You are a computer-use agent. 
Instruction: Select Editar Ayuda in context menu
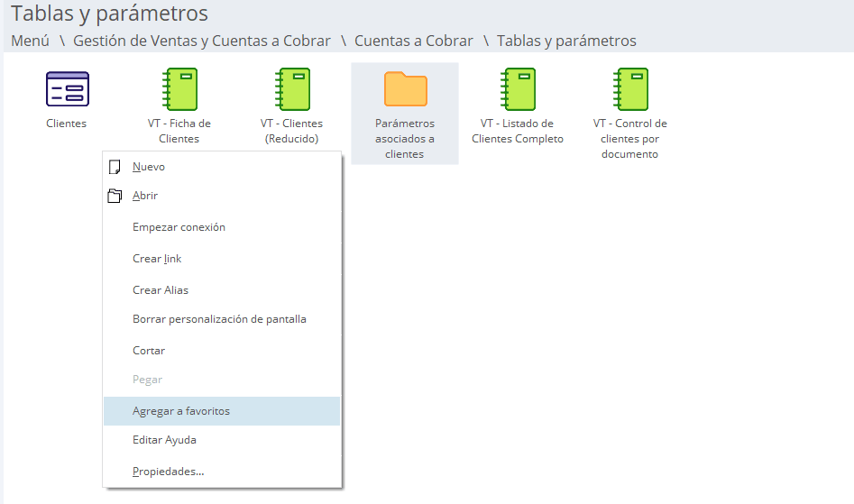click(x=164, y=440)
